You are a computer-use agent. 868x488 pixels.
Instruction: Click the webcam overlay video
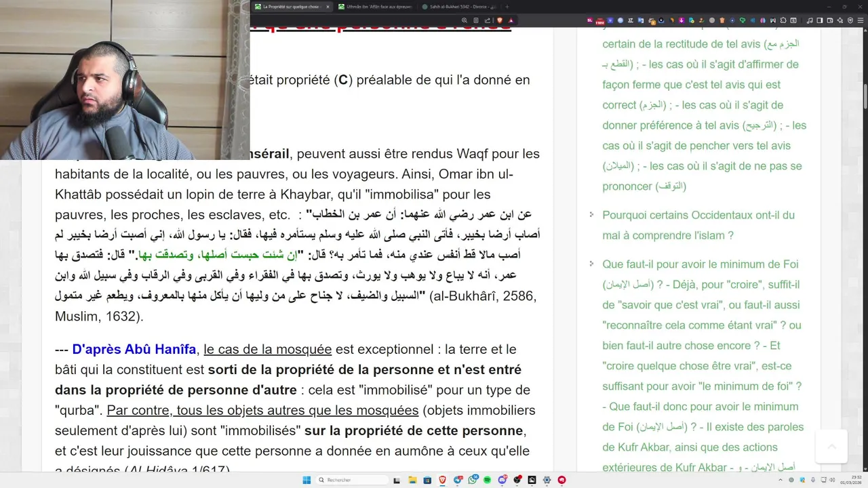[125, 79]
